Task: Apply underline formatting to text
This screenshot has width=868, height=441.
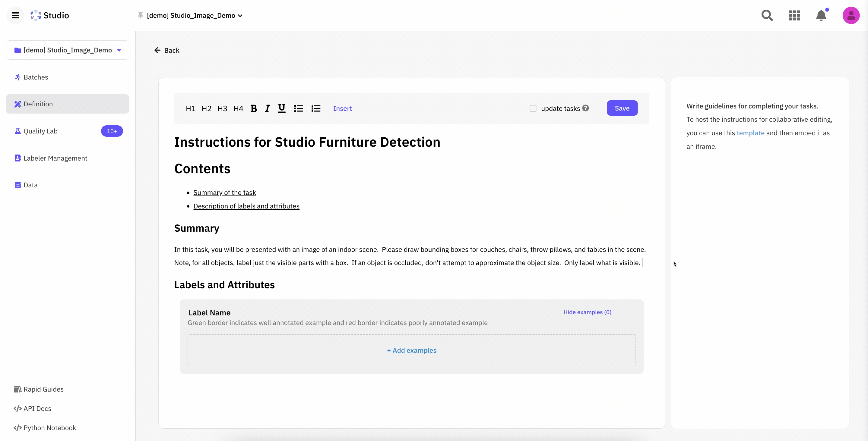Action: (282, 108)
